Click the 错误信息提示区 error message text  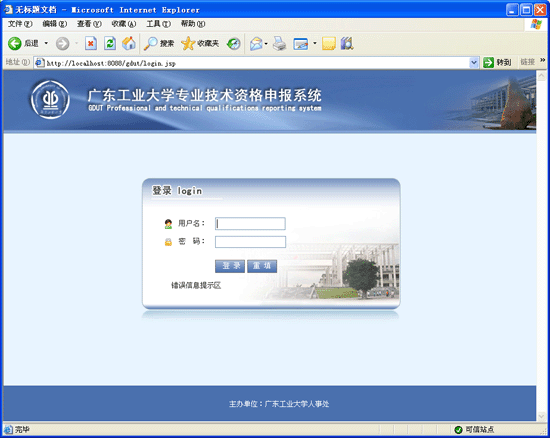(x=196, y=285)
